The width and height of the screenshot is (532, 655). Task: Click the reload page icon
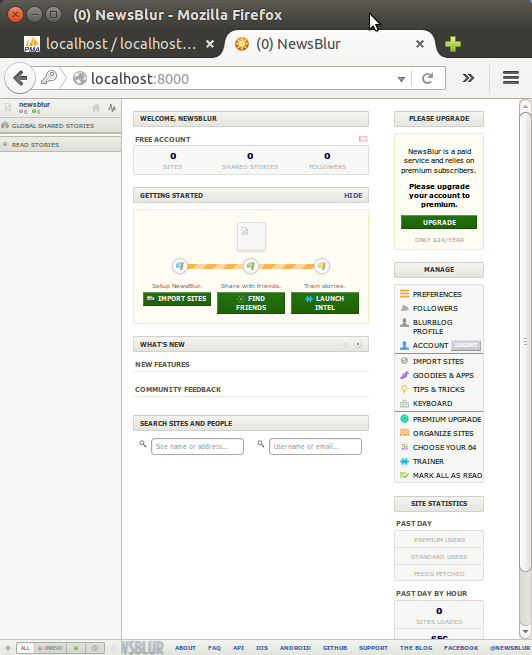(427, 78)
